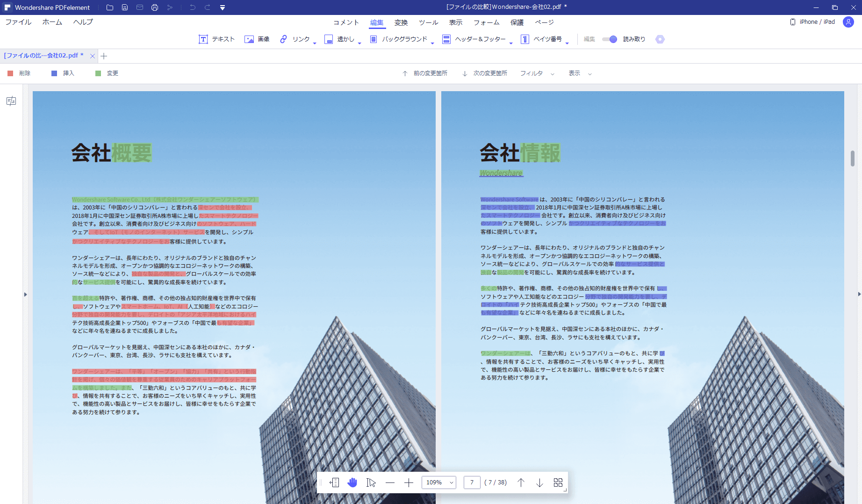This screenshot has width=862, height=504.
Task: Click the save disk icon
Action: coord(125,7)
